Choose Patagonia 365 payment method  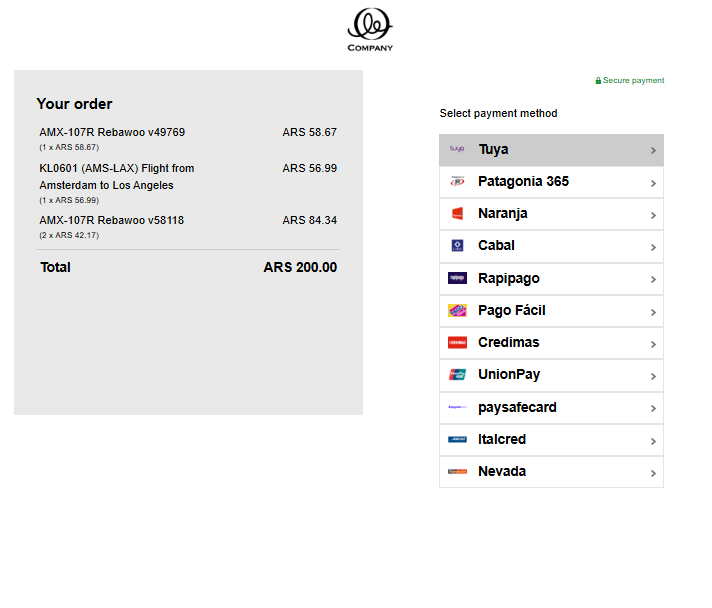(x=551, y=182)
